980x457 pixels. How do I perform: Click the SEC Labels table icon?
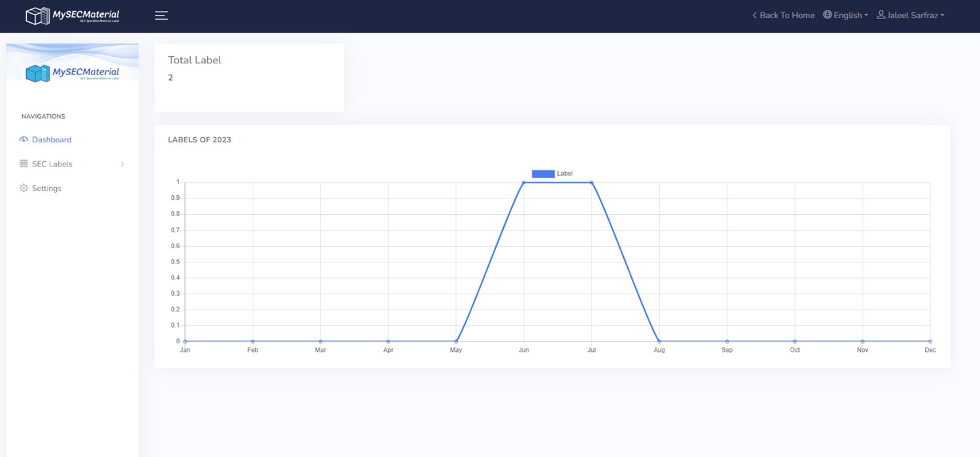pos(24,164)
